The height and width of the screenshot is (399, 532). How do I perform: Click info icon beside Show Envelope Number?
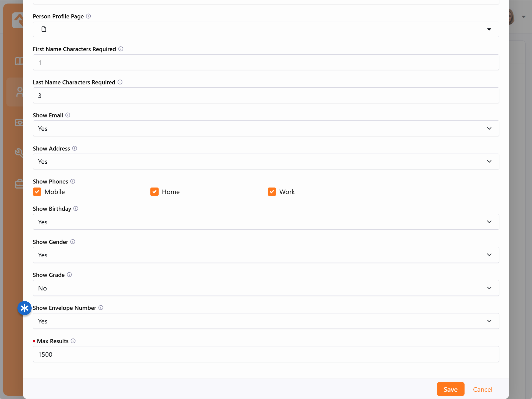point(101,308)
